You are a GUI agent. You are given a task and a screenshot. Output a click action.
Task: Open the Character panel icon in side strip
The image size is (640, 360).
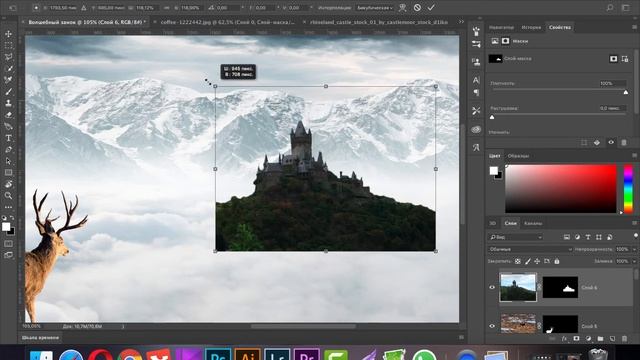[476, 80]
